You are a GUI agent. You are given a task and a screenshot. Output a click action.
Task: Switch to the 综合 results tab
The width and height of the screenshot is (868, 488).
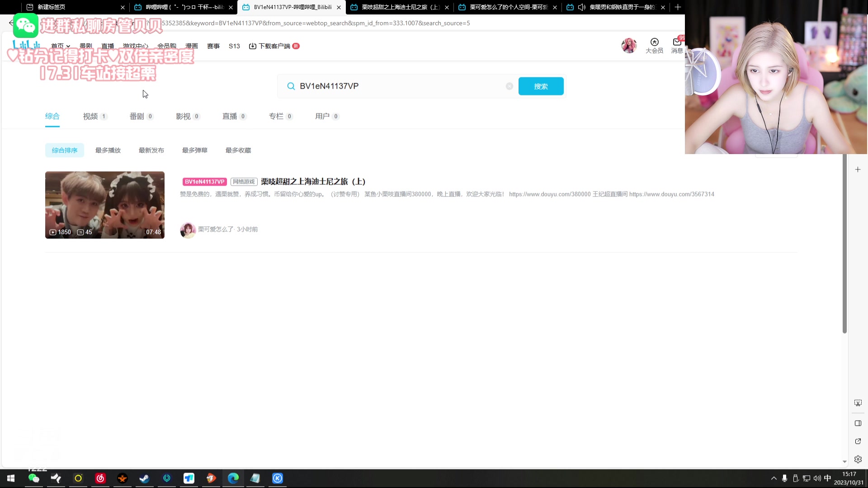click(52, 117)
